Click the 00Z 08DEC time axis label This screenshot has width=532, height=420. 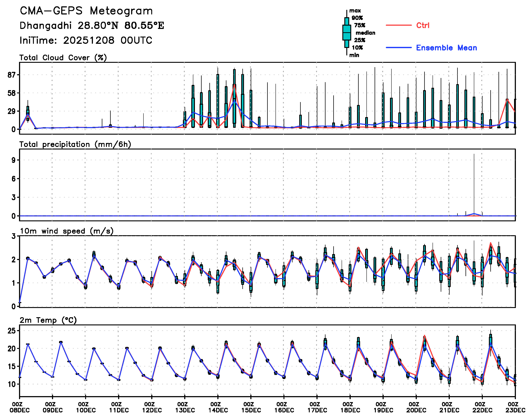pyautogui.click(x=19, y=408)
